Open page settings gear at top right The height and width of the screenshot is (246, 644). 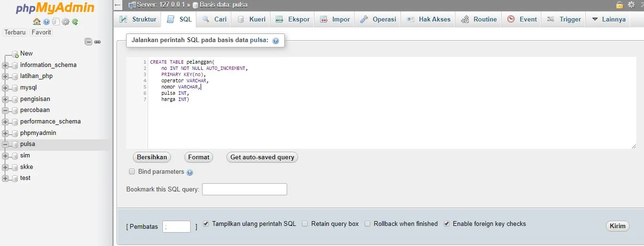(x=631, y=5)
